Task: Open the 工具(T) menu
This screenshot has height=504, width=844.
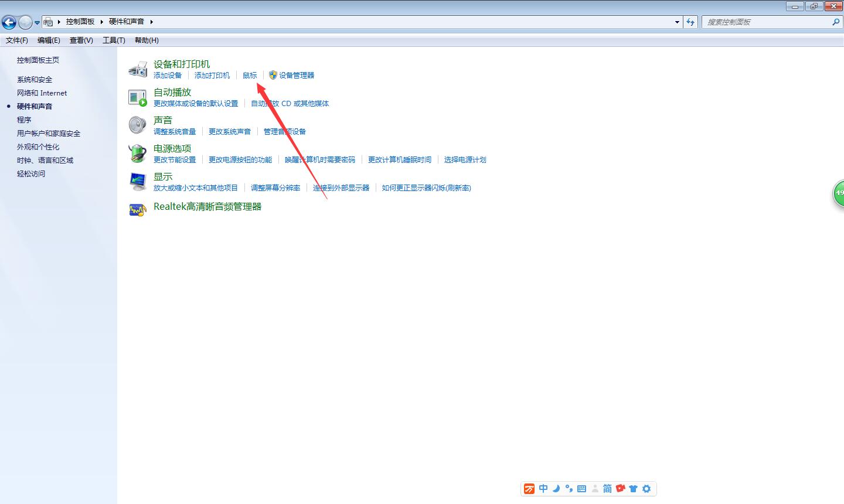Action: (114, 40)
